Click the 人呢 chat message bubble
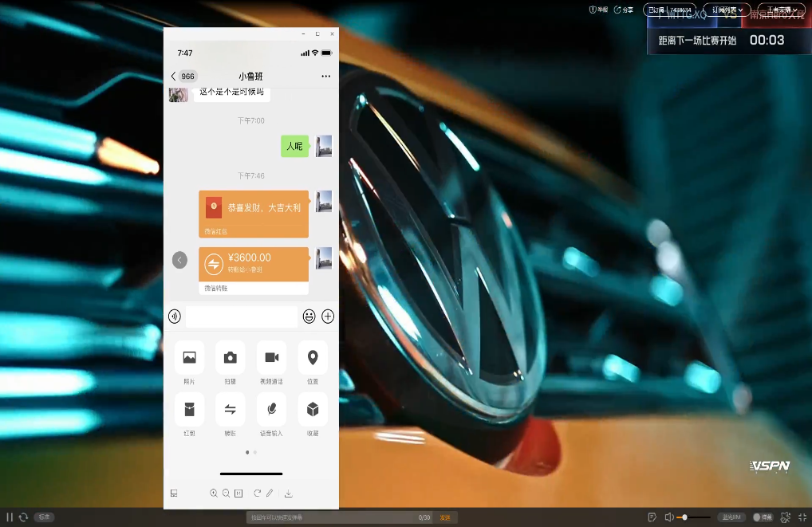812x527 pixels. point(294,146)
